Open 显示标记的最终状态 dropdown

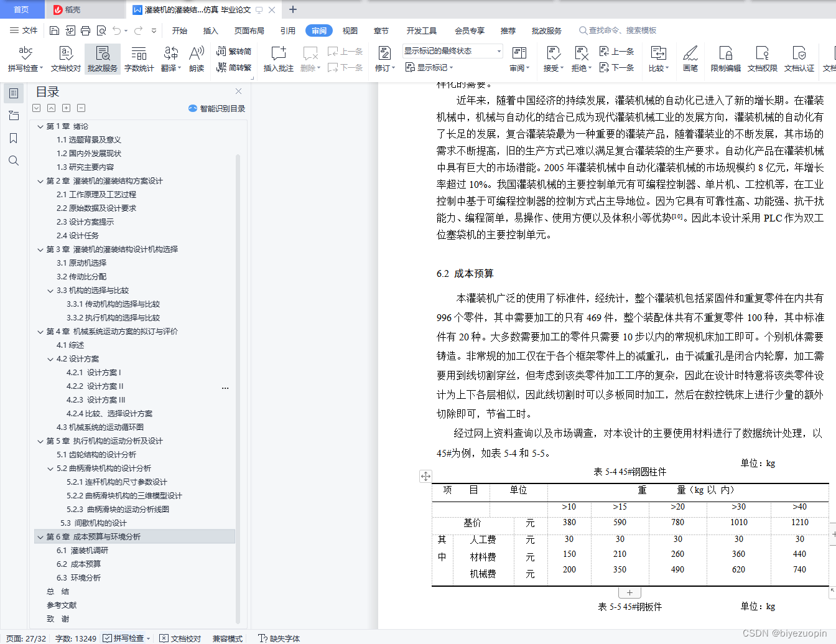tap(452, 51)
